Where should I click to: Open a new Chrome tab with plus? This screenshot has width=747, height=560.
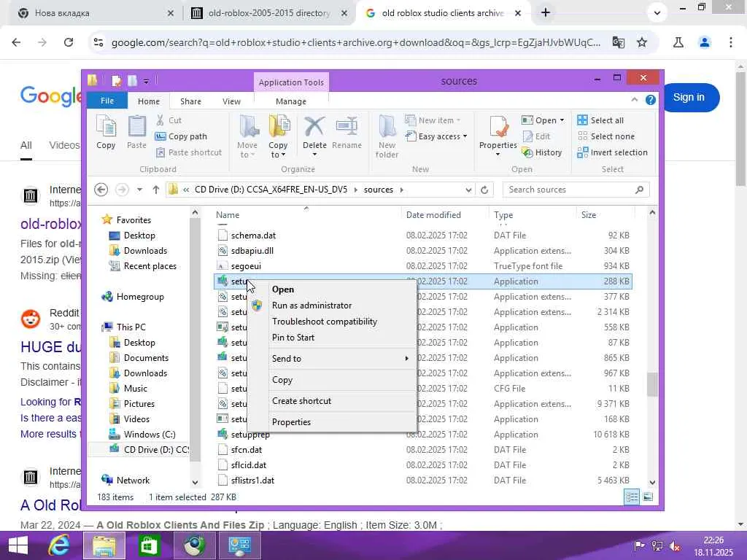tap(546, 13)
